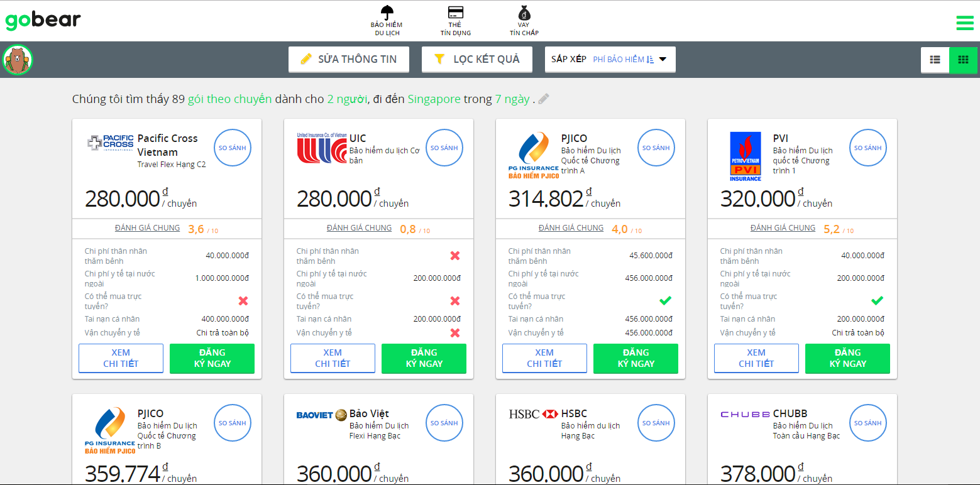This screenshot has height=485, width=980.
Task: Click the unsecured loan money bag icon
Action: pos(524,13)
